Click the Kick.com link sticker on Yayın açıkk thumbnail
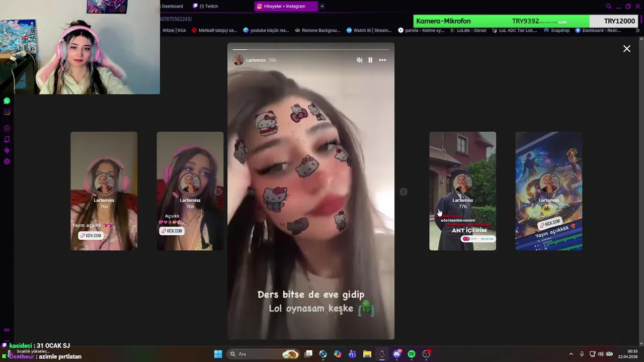 coord(91,235)
